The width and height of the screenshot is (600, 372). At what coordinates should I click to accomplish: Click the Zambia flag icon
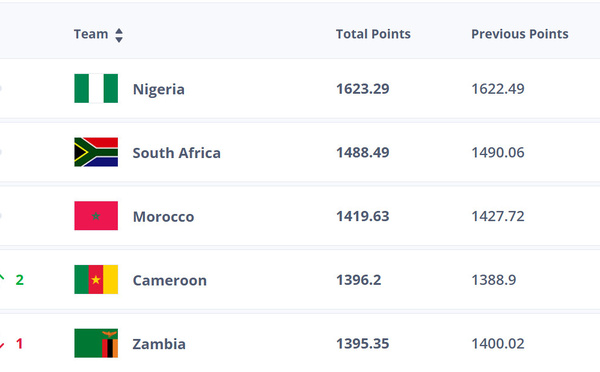tap(96, 343)
